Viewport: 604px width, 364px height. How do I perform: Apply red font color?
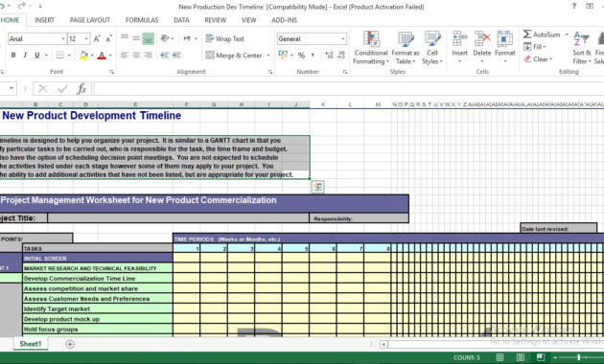(102, 56)
